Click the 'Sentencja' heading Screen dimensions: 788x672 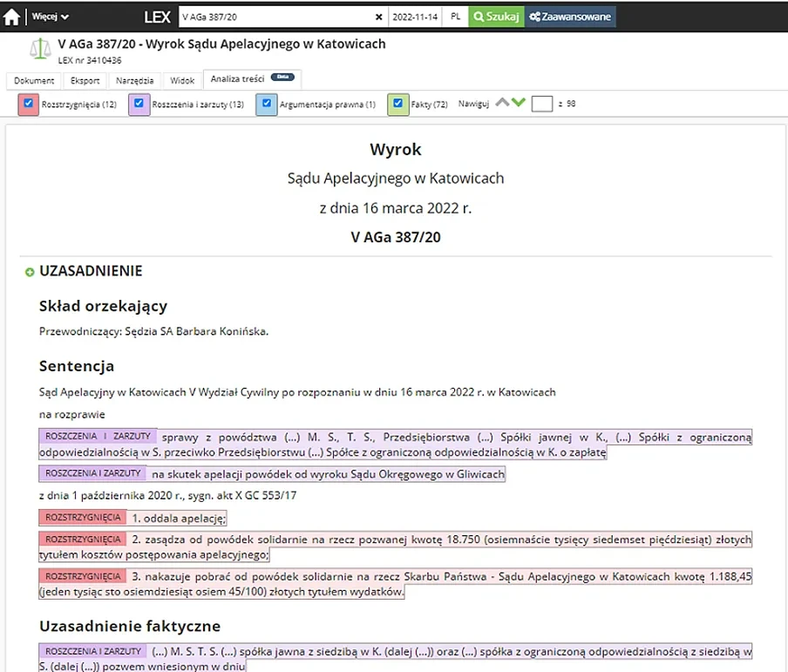77,366
